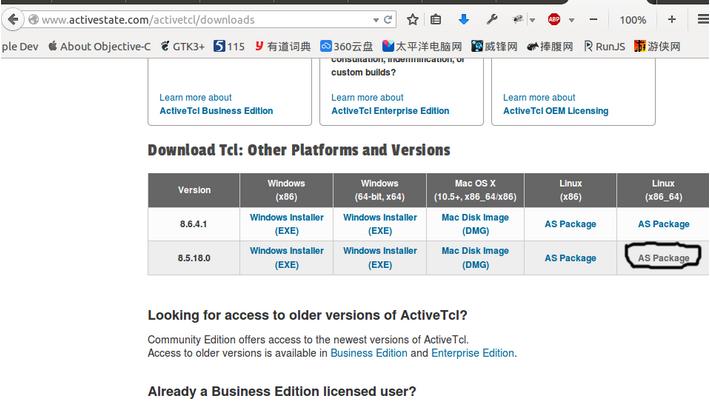
Task: Open About Objective-C bookmark
Action: tap(100, 46)
